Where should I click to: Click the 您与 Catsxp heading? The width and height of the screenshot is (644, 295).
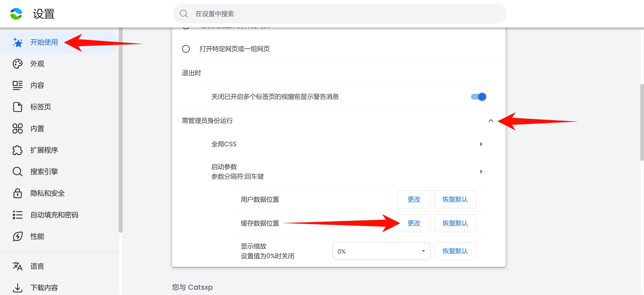(x=192, y=287)
